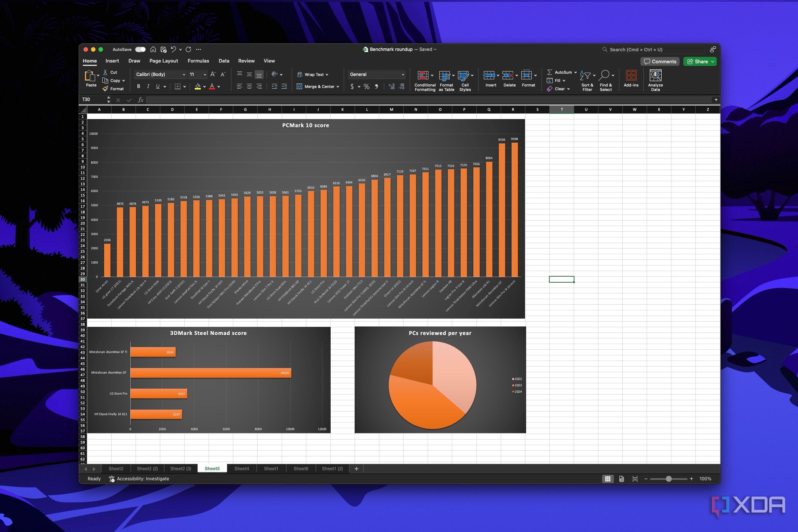Click the Add-ins icon
Image resolution: width=798 pixels, height=532 pixels.
click(631, 76)
